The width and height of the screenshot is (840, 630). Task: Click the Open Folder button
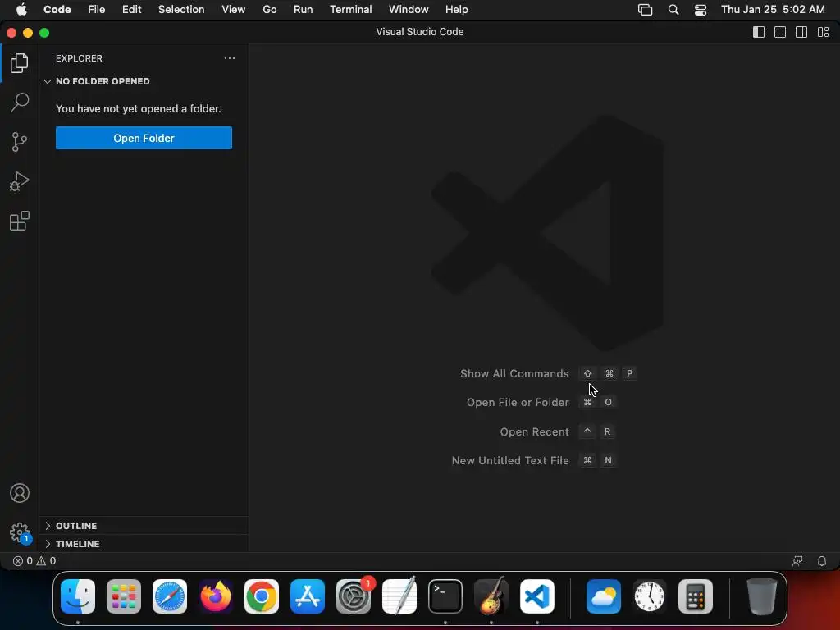(144, 138)
